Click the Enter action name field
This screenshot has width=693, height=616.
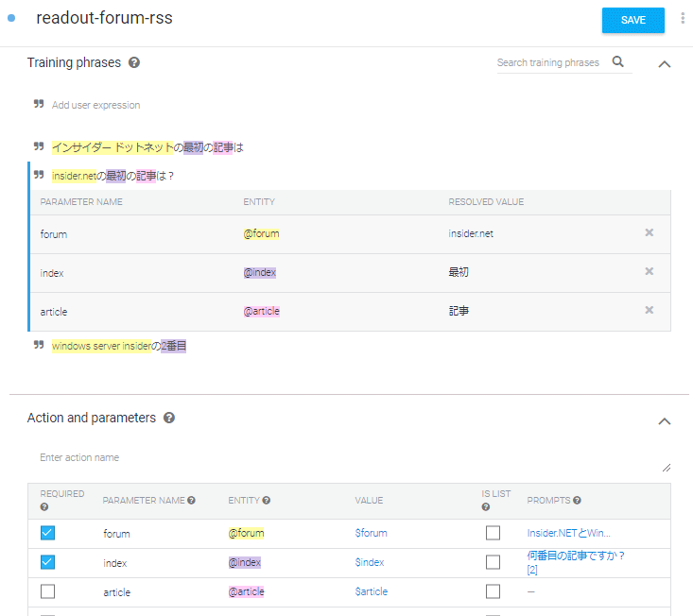(349, 458)
